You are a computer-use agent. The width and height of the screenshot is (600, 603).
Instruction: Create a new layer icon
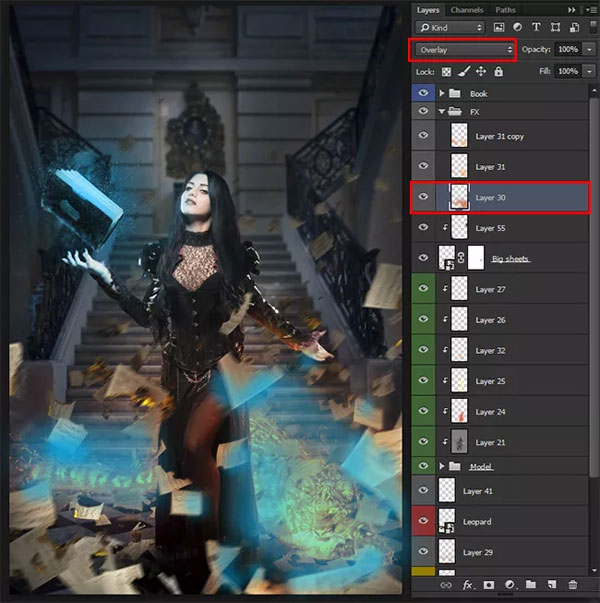tap(552, 585)
